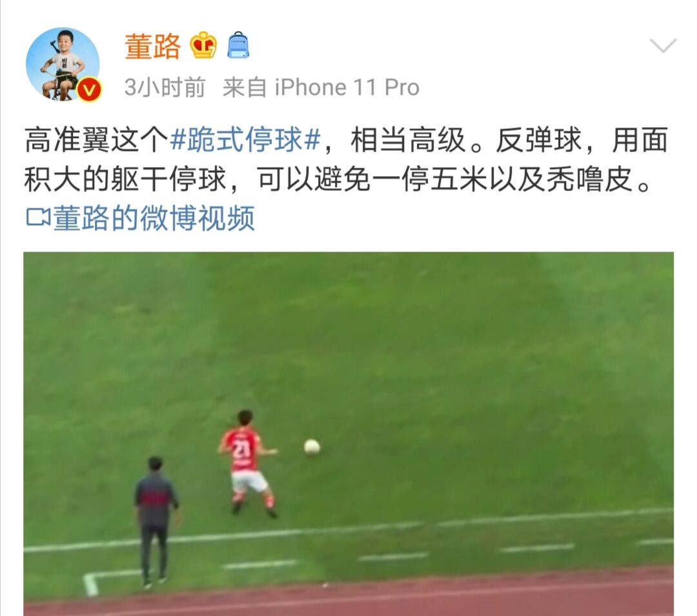Open the #跪式停球# hashtag topic

point(246,140)
